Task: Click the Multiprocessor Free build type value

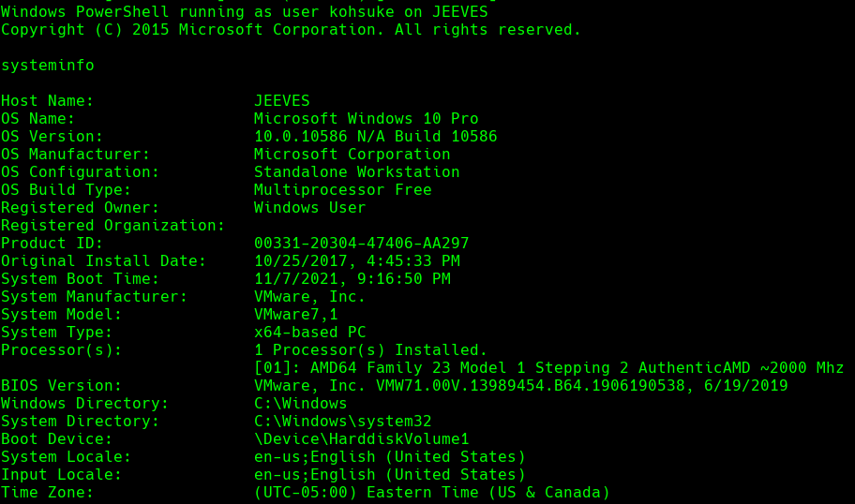Action: pyautogui.click(x=342, y=190)
